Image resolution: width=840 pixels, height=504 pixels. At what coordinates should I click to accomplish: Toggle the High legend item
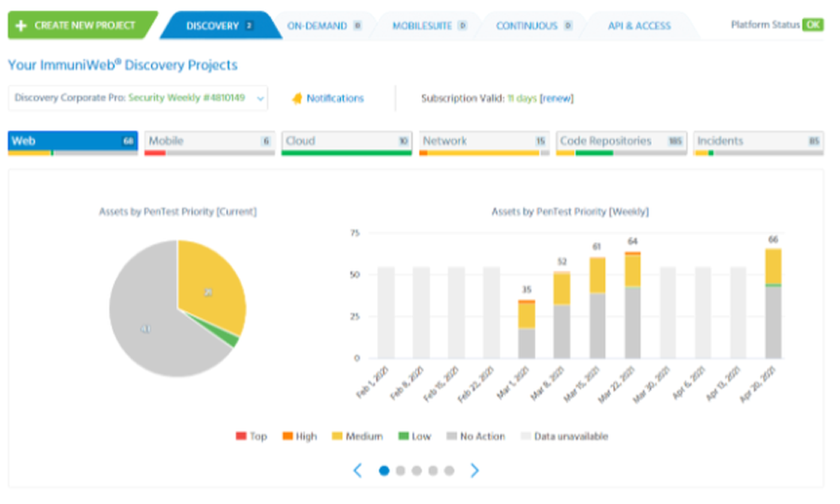tap(299, 436)
